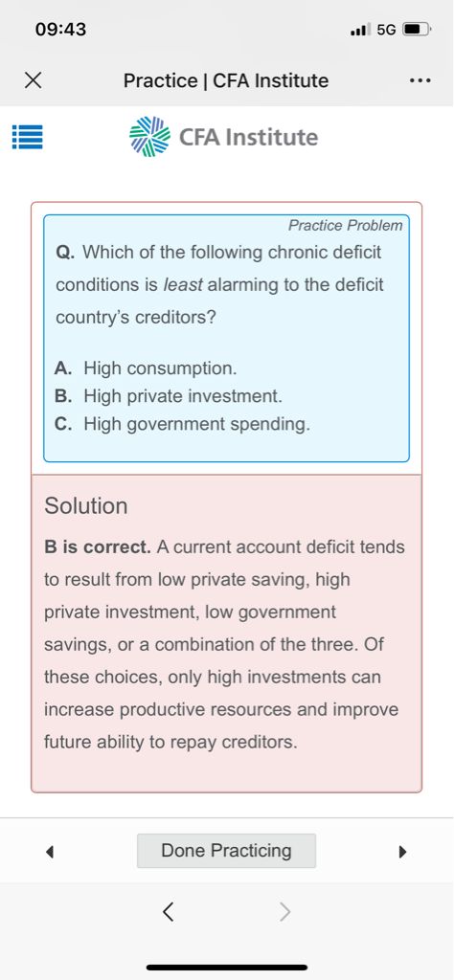Tap the Practice Problem label
This screenshot has width=454, height=980.
[345, 226]
